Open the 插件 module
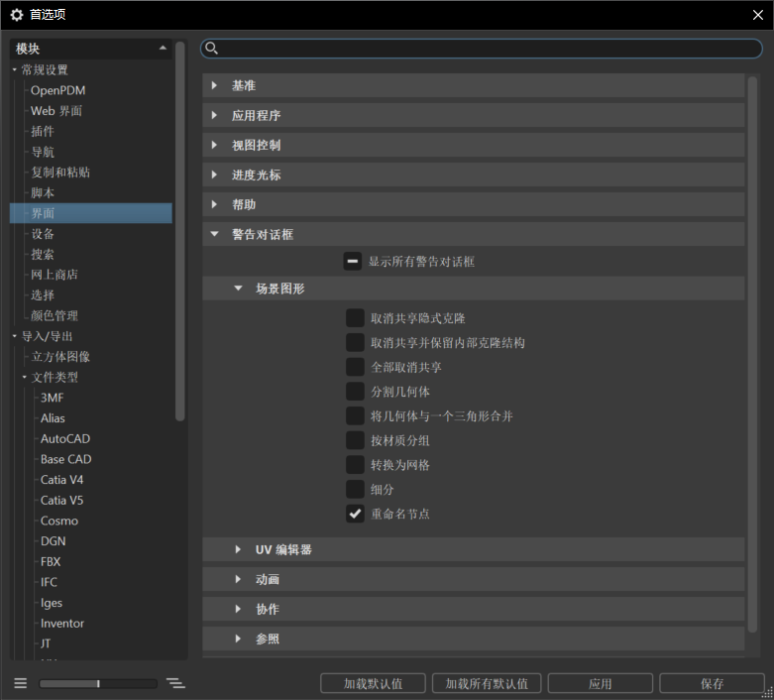774x700 pixels. (x=43, y=132)
